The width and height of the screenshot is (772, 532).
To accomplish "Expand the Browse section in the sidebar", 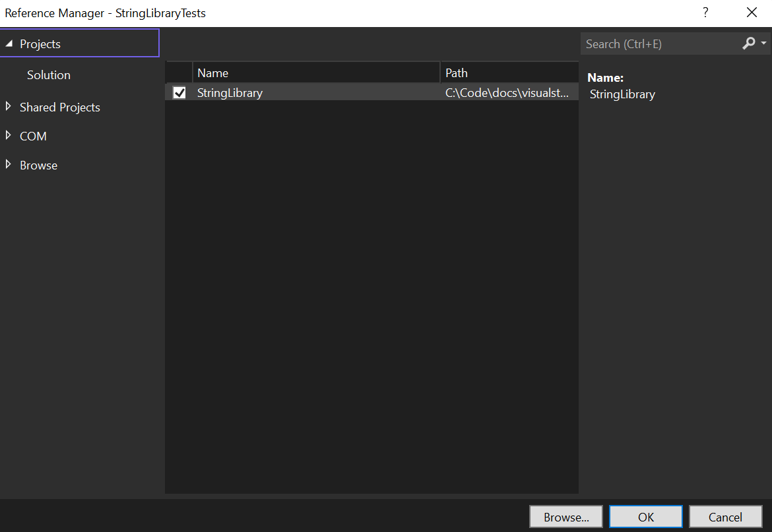I will tap(9, 165).
